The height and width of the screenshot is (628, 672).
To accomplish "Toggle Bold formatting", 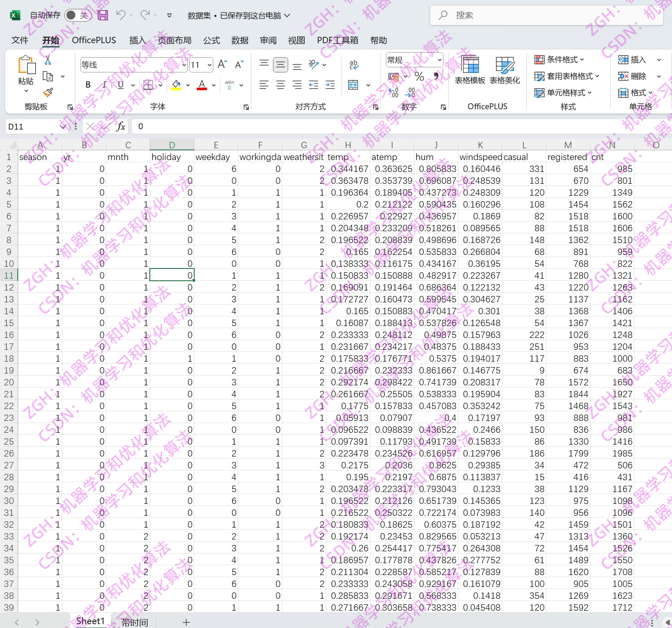I will 88,85.
